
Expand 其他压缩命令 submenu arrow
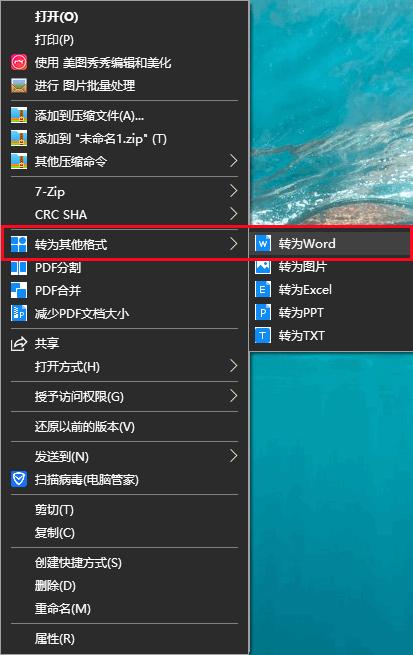[233, 161]
